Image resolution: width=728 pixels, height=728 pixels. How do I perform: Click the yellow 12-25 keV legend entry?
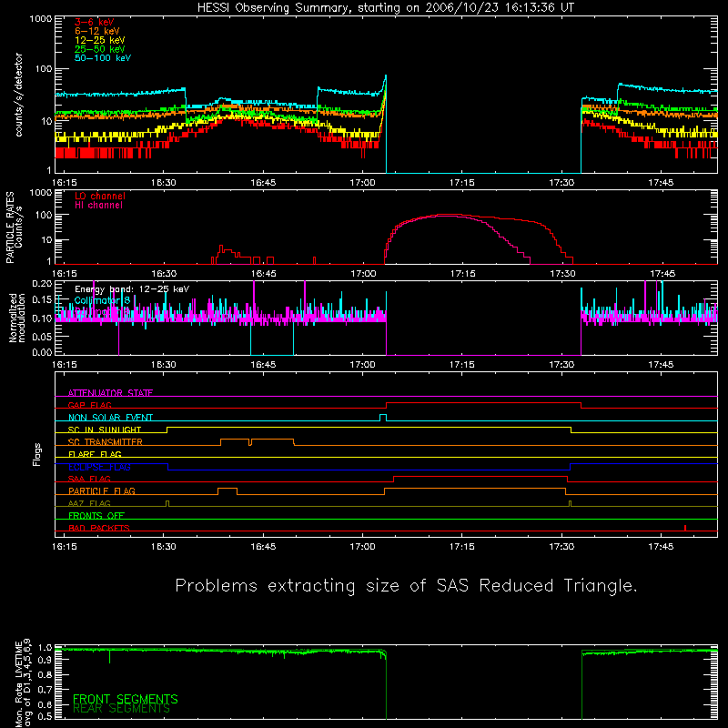point(100,40)
